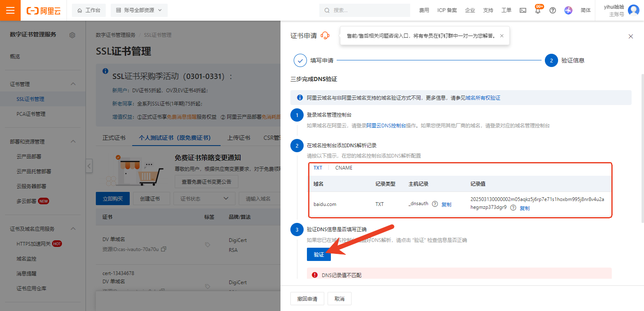Screen dimensions: 644x311
Task: Open the 账号全部资源 dropdown
Action: (x=139, y=10)
